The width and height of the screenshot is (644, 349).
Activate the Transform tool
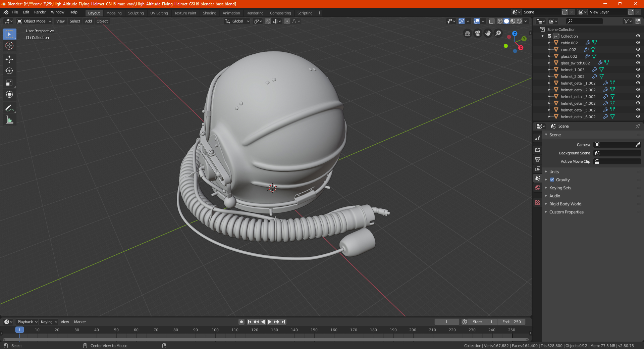9,95
